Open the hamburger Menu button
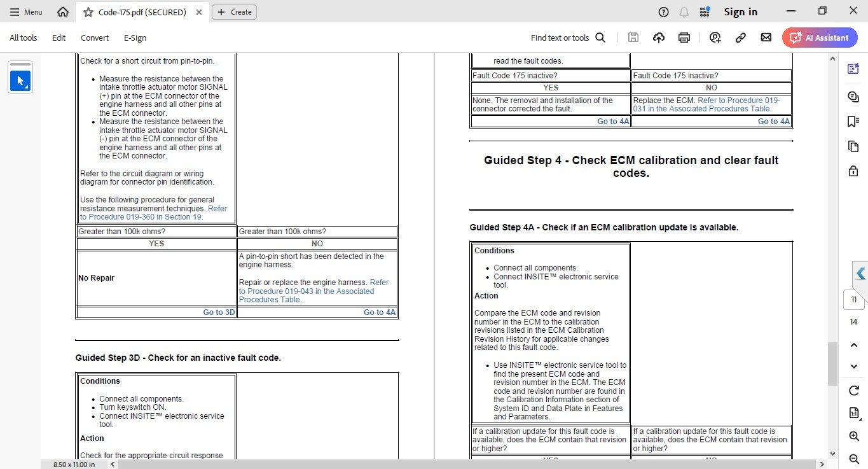Screen dimensions: 868x469 tap(26, 11)
